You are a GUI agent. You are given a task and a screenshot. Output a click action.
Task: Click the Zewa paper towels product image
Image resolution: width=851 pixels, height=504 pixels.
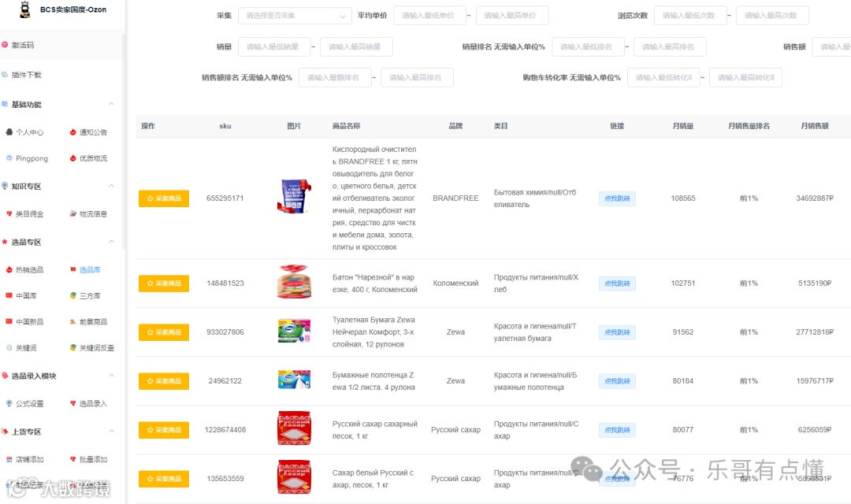tap(294, 380)
